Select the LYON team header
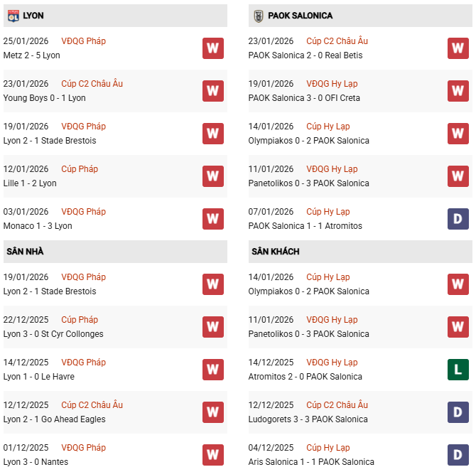 33,16
